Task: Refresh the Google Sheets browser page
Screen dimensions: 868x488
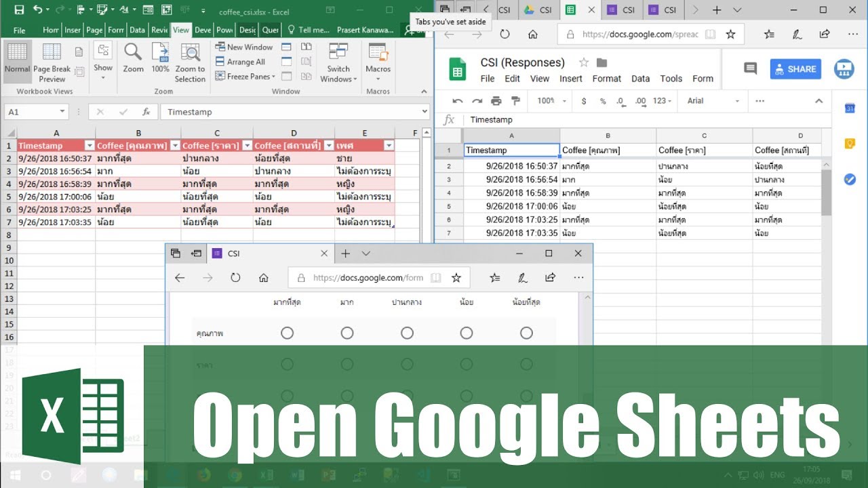Action: coord(504,34)
